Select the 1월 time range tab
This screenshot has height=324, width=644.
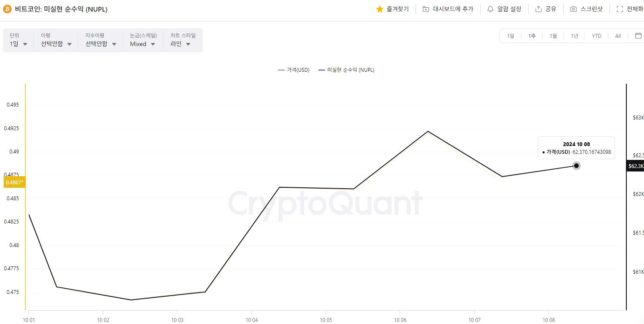553,36
